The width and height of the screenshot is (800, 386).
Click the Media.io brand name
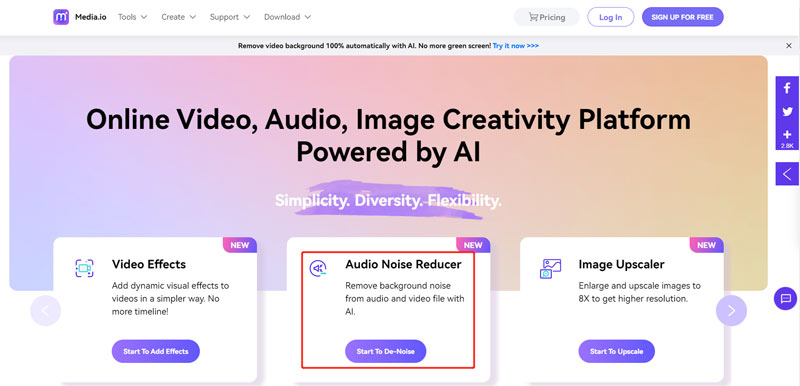(91, 17)
